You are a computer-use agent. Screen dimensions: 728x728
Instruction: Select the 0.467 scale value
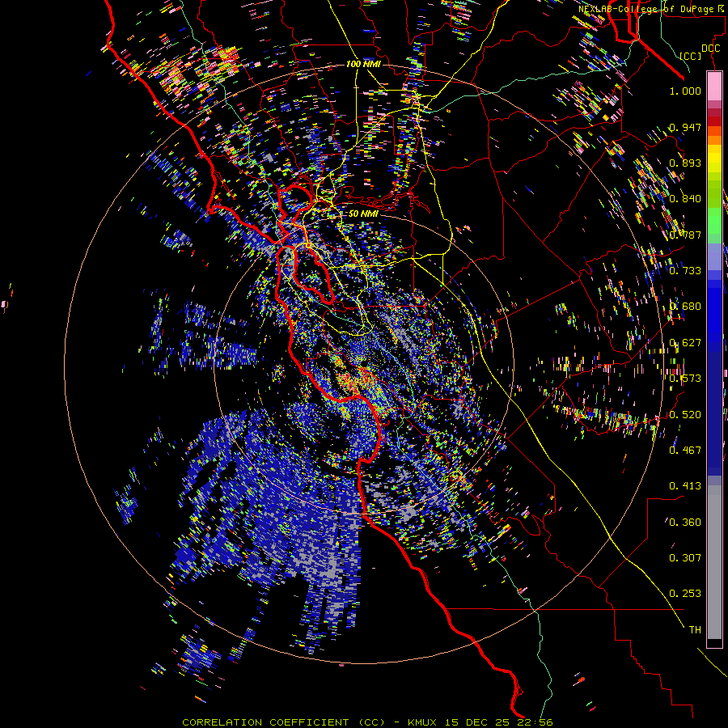click(685, 450)
